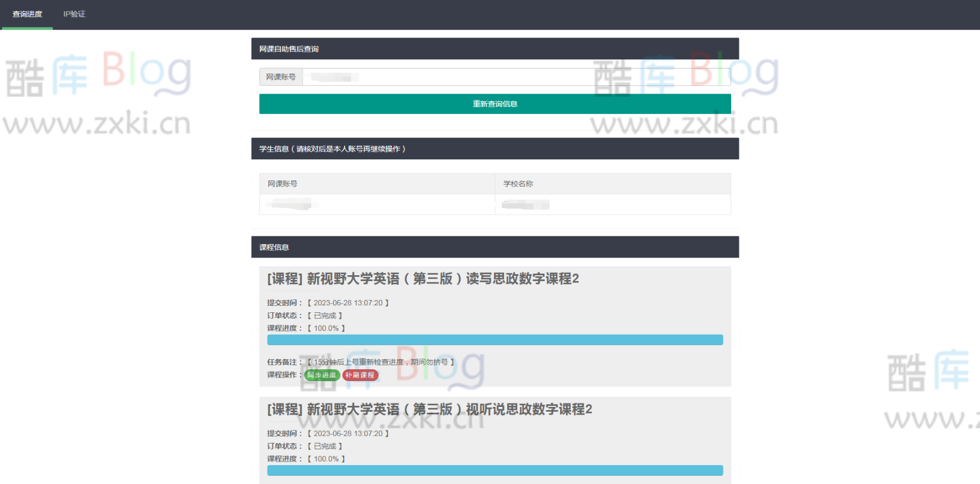Click the 网课账号 input label addon
980x484 pixels.
(281, 77)
